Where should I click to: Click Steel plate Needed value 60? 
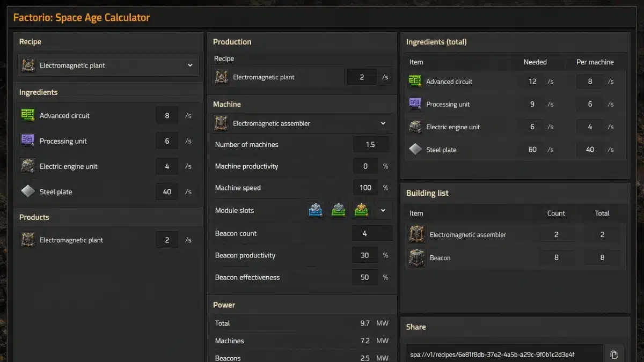coord(532,150)
